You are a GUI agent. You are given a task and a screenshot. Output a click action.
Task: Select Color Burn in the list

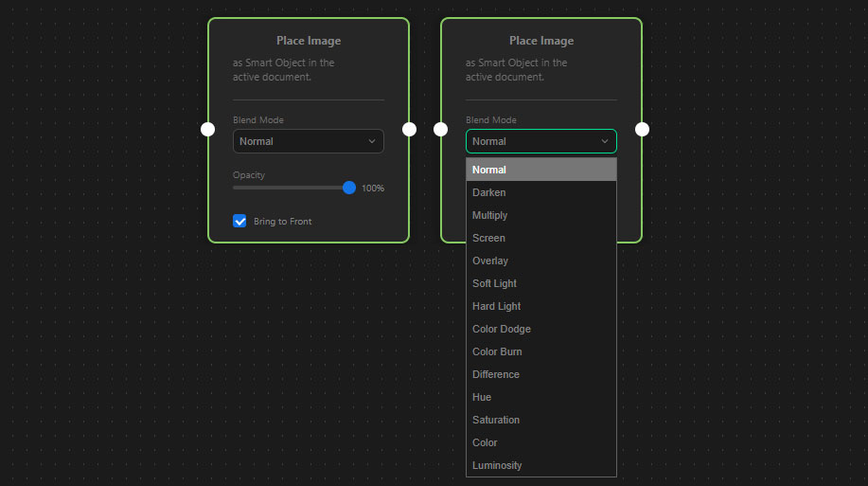[540, 351]
